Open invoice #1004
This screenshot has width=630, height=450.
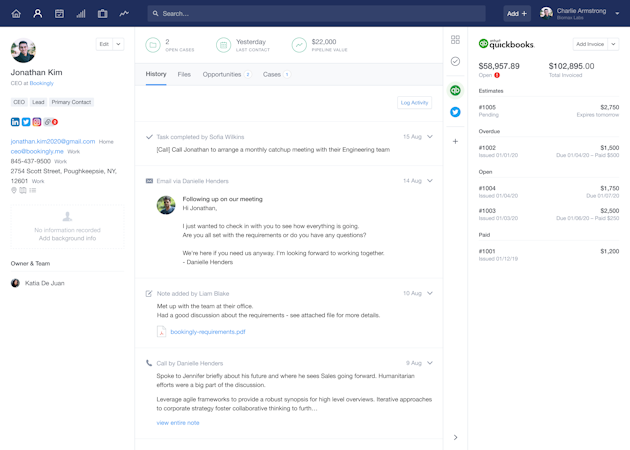click(x=549, y=192)
